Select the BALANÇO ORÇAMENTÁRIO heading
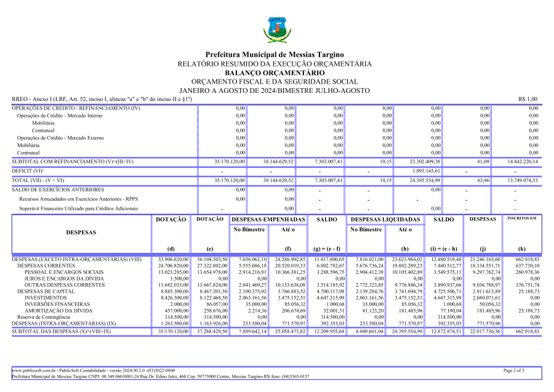This screenshot has height=392, width=554. coord(274,73)
